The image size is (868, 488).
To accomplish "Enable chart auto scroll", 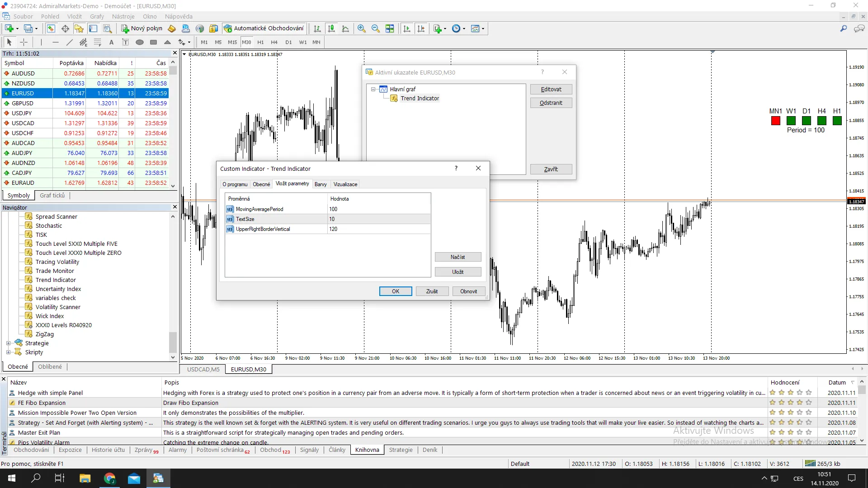I will (x=407, y=28).
